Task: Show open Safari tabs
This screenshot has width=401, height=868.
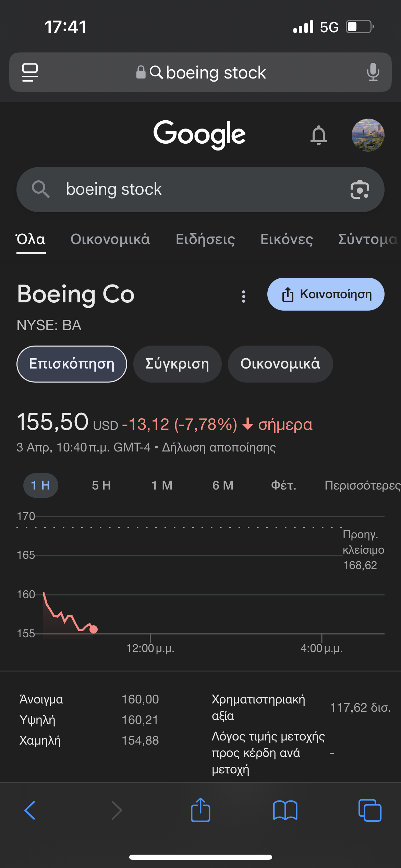Action: [x=369, y=810]
